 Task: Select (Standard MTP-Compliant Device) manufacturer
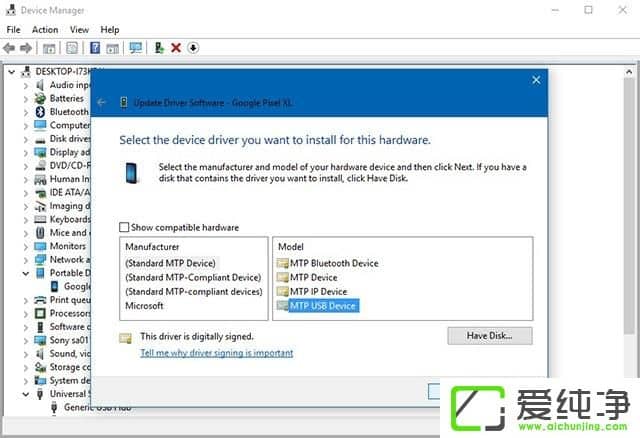[193, 278]
